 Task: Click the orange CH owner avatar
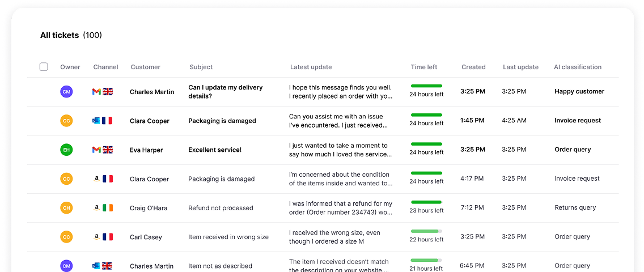(66, 208)
